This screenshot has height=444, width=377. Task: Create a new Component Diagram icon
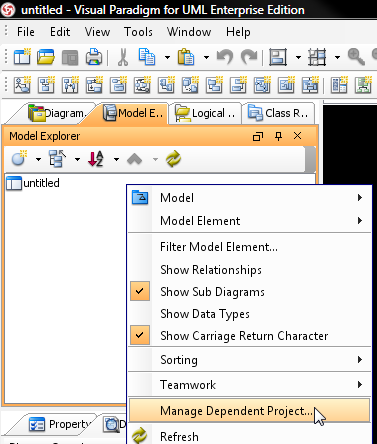(166, 84)
